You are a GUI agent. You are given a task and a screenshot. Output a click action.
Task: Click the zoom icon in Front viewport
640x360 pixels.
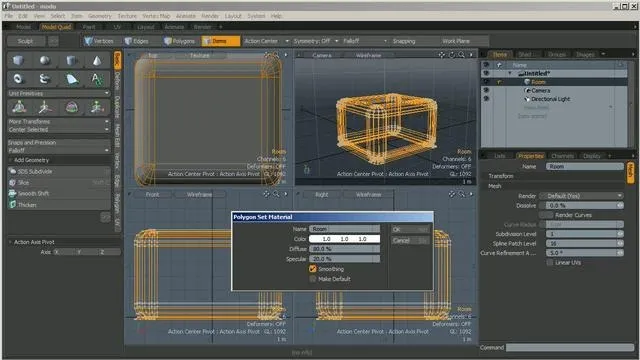pos(276,194)
